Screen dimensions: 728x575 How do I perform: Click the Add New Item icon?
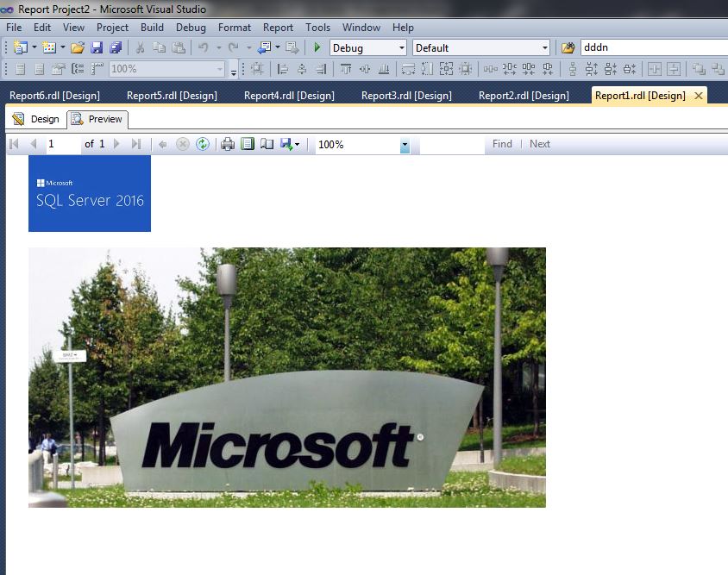pyautogui.click(x=49, y=47)
